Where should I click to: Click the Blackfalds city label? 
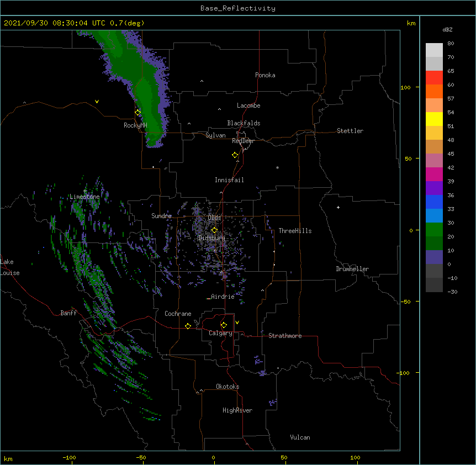[x=244, y=123]
